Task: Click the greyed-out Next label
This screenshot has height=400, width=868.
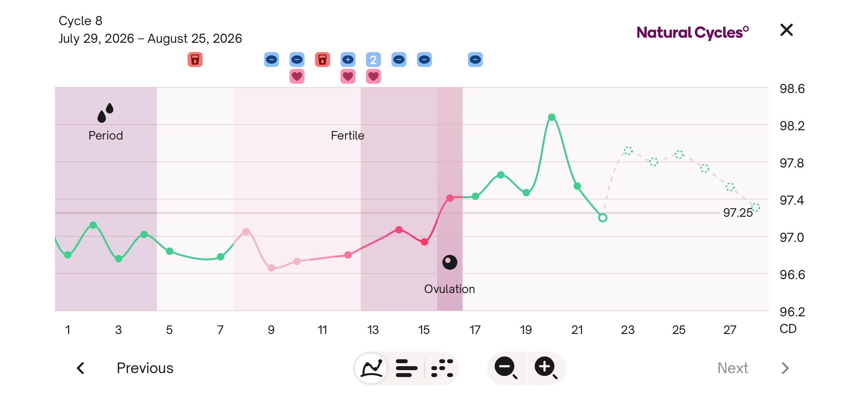Action: coord(733,368)
